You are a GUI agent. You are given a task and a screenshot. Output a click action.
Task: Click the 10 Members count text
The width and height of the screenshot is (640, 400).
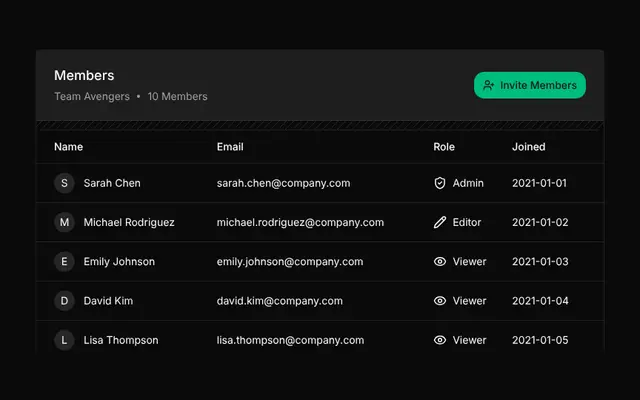pos(178,96)
